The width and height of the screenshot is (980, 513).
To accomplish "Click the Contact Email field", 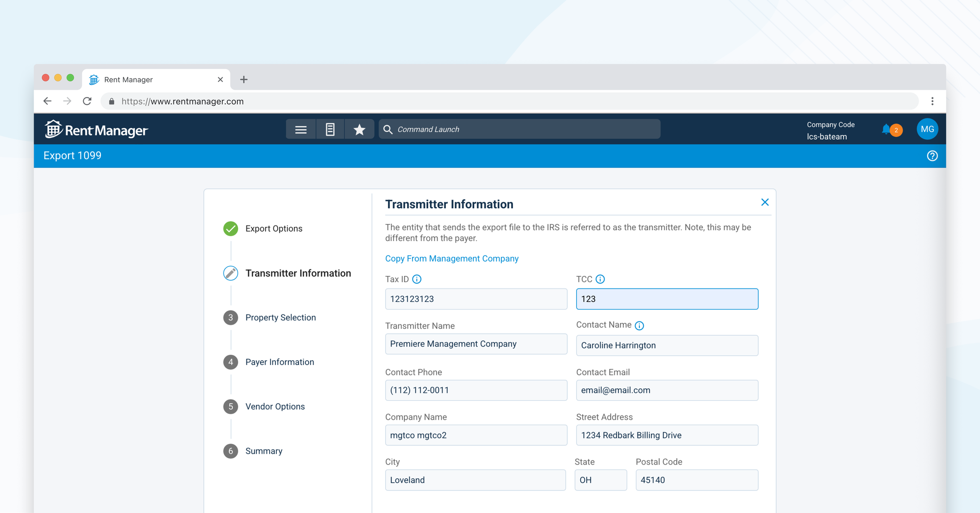I will [667, 391].
